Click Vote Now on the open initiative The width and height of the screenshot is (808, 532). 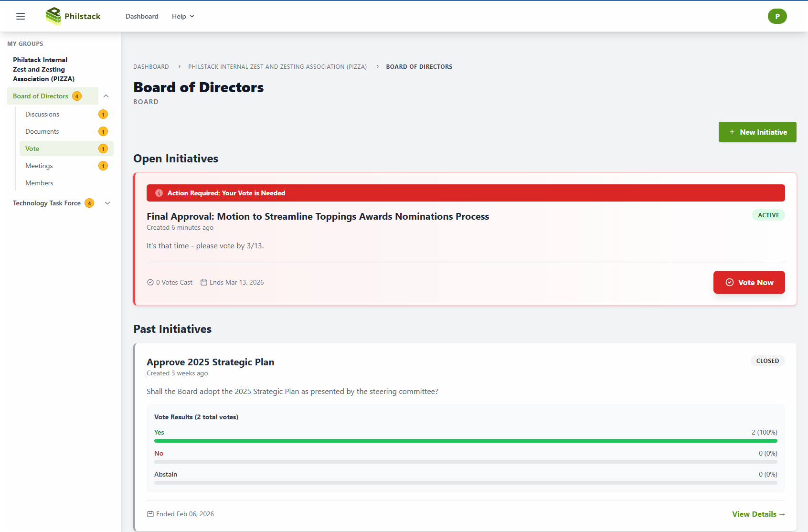click(749, 282)
